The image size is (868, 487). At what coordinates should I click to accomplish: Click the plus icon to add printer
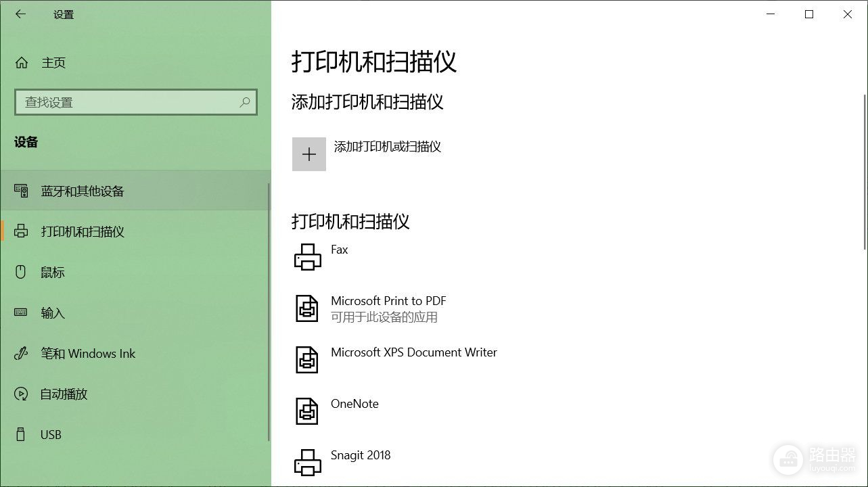[309, 154]
